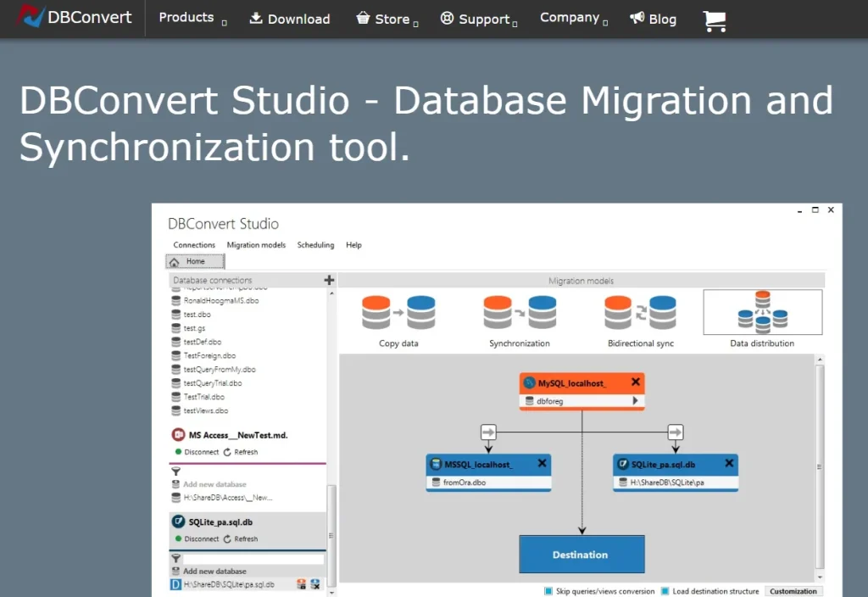Click the MySQL_localhost_ node icon
The width and height of the screenshot is (868, 597).
click(x=530, y=382)
